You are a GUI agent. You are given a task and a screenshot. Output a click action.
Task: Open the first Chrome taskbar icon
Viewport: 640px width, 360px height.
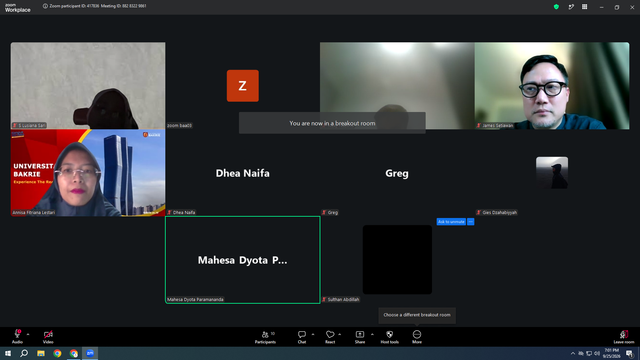tap(57, 353)
